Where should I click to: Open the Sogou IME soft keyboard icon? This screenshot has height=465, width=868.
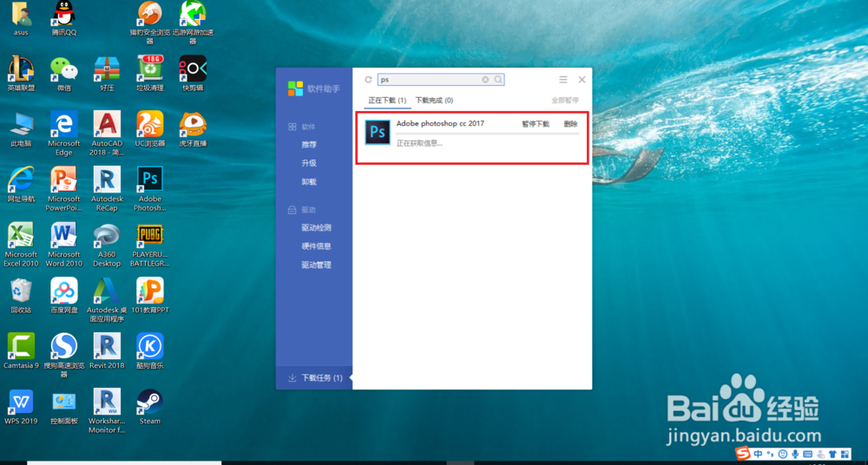[x=807, y=454]
